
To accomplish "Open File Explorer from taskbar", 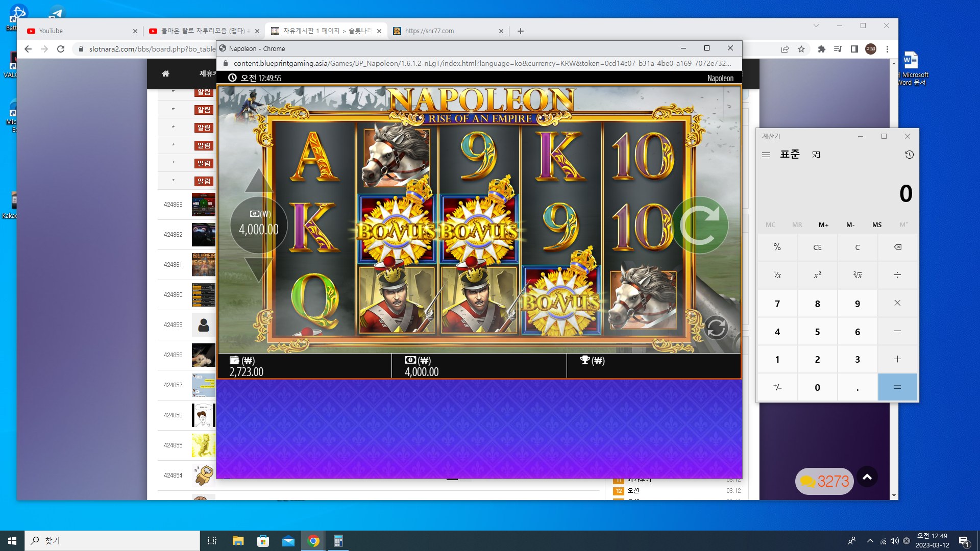I will (x=238, y=541).
